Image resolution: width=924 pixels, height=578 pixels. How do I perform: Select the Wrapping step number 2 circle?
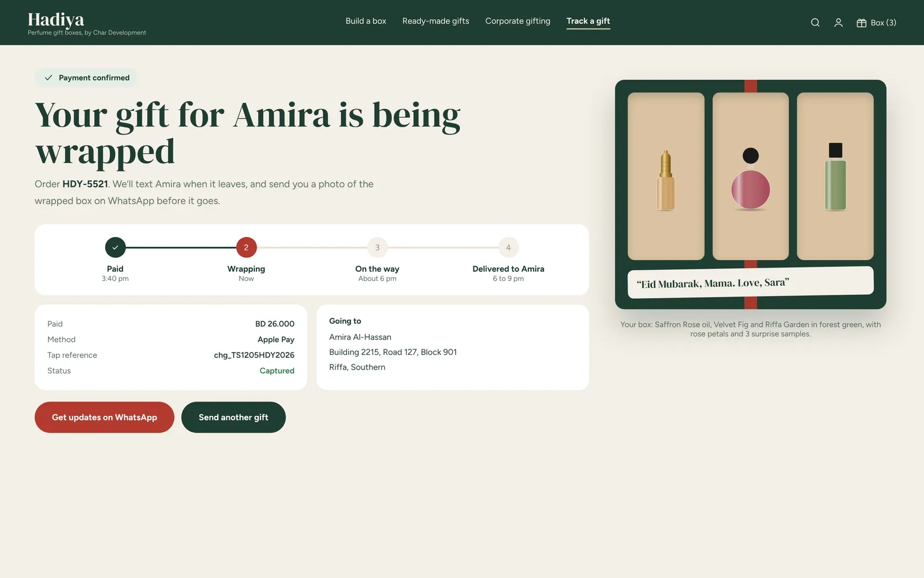(246, 247)
